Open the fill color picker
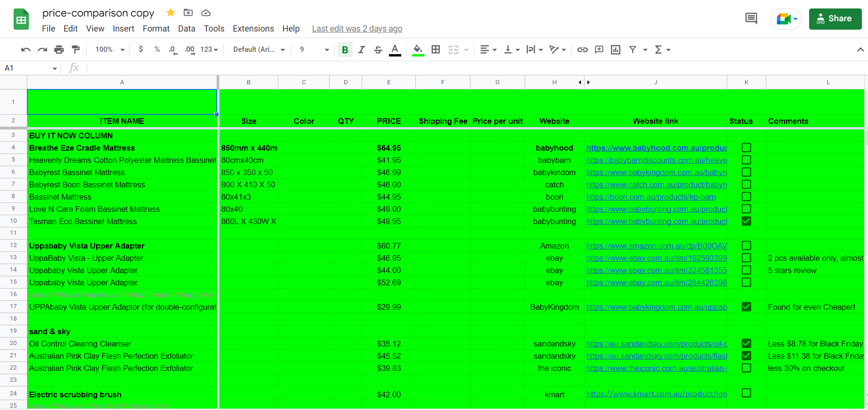 tap(418, 49)
